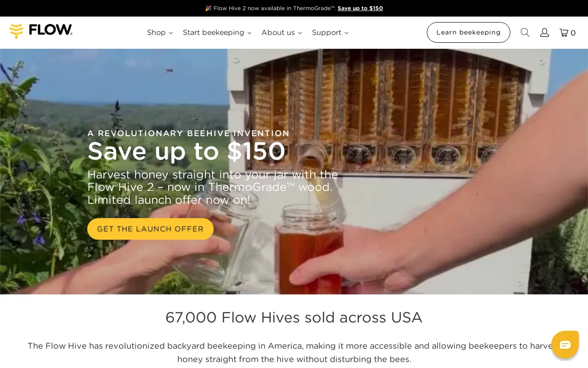Expand the Shop dropdown chevron

tap(171, 33)
